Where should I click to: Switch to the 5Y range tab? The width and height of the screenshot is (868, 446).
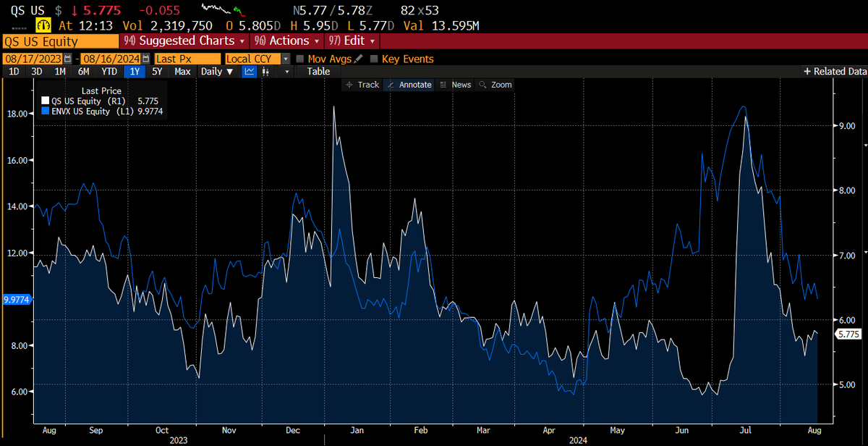coord(157,72)
